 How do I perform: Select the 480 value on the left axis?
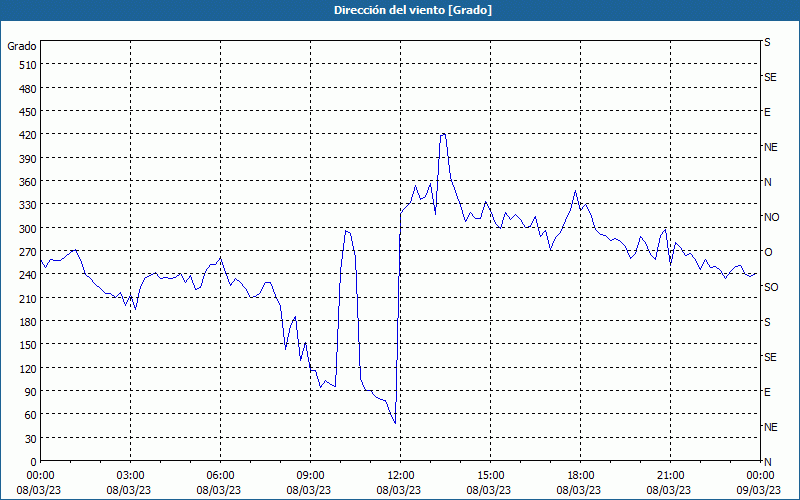28,89
